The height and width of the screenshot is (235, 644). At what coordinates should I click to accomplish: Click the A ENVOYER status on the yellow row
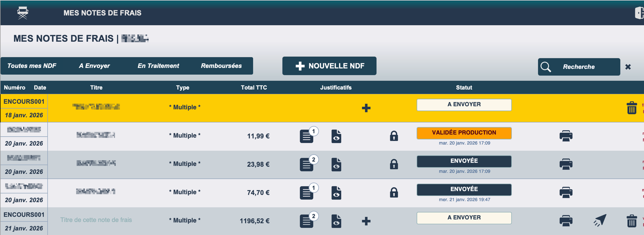point(464,105)
